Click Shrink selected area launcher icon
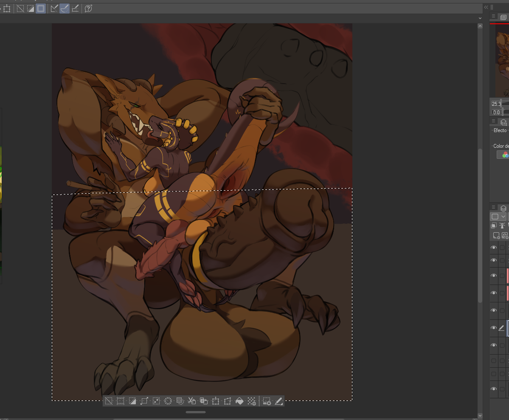The image size is (509, 420). (156, 401)
